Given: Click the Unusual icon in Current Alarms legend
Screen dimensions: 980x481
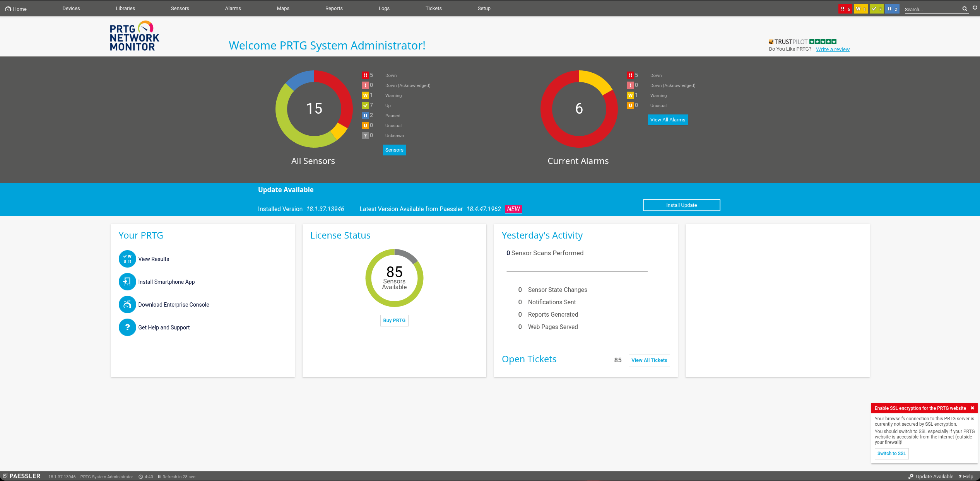Looking at the screenshot, I should 630,106.
